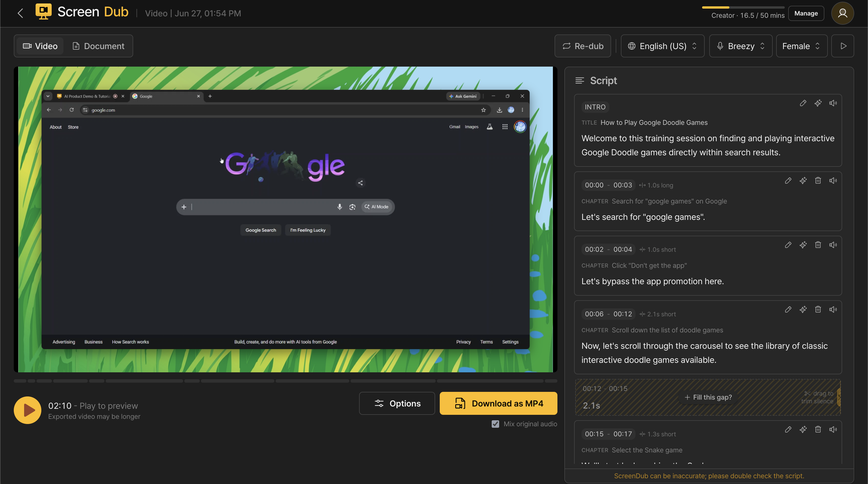Rewrite INTRO block with AI sparkle icon
Screen dimensions: 868x484
coord(818,103)
